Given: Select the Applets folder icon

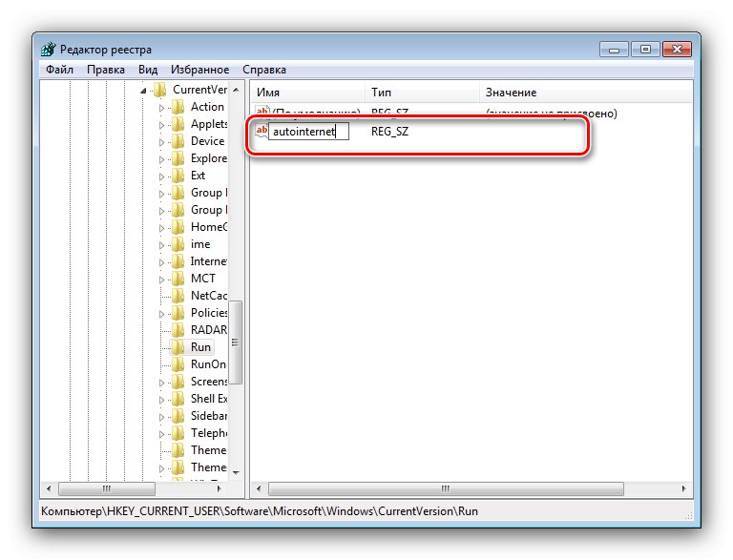Looking at the screenshot, I should point(178,124).
